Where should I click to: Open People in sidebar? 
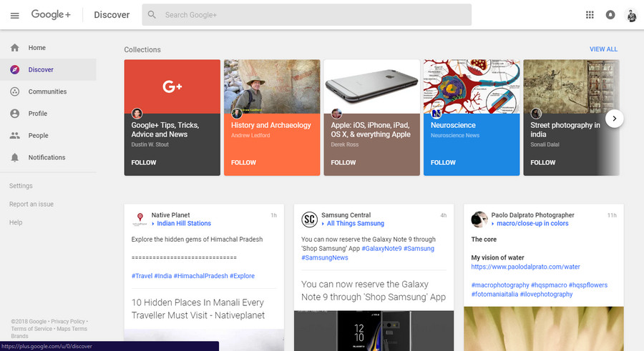click(x=48, y=136)
